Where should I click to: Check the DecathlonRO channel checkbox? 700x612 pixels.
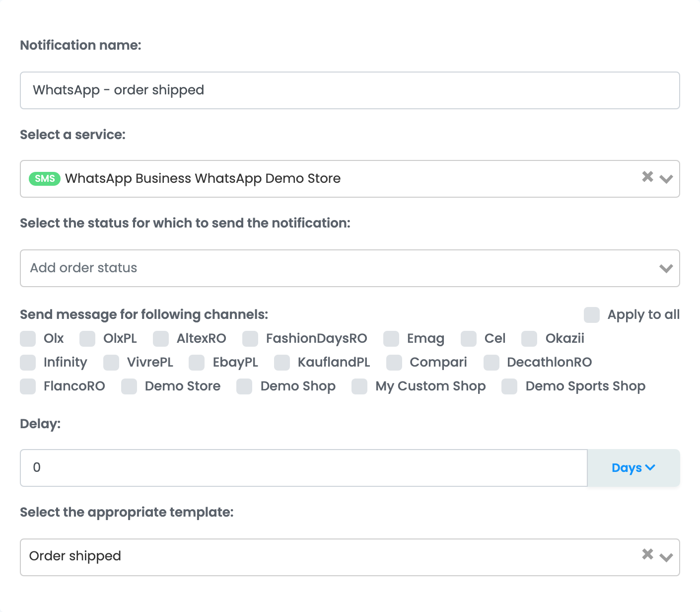point(491,363)
